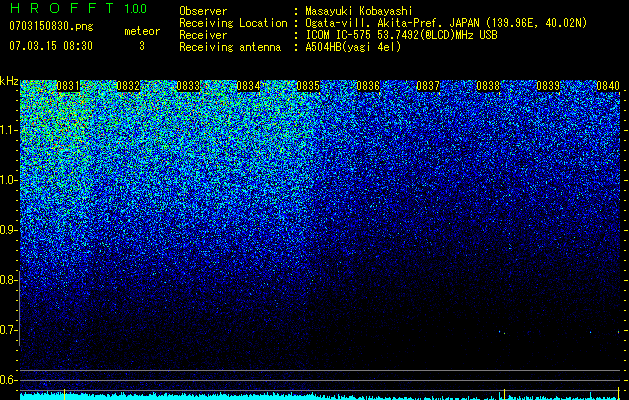Click the Observer label
Image resolution: width=629 pixels, height=400 pixels.
tap(203, 11)
